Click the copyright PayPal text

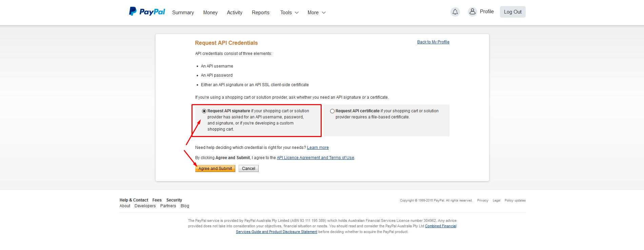point(436,200)
